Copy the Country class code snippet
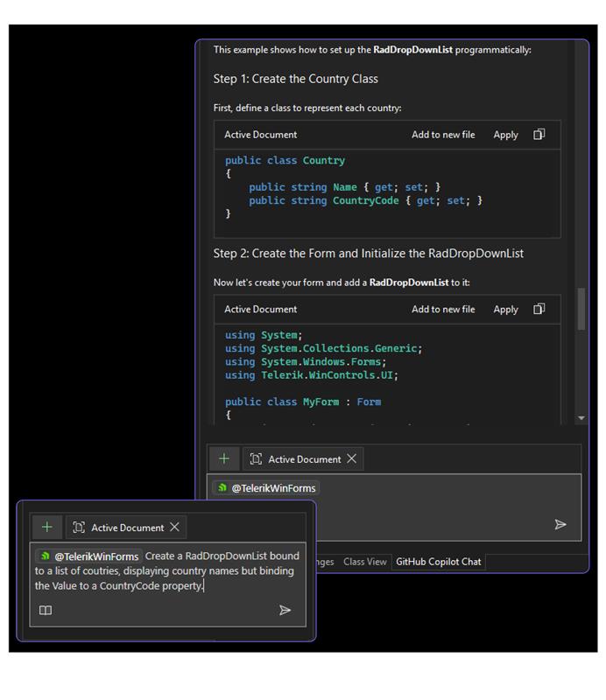 click(539, 135)
